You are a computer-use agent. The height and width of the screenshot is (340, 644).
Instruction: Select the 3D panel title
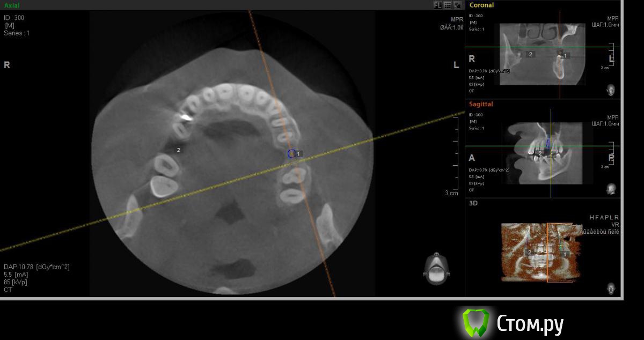(473, 203)
